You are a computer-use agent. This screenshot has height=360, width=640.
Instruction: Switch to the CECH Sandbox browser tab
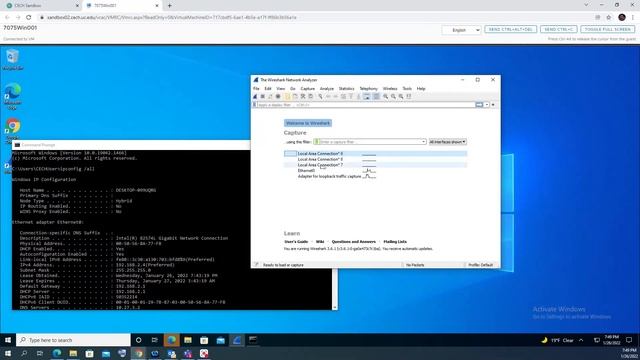click(42, 6)
